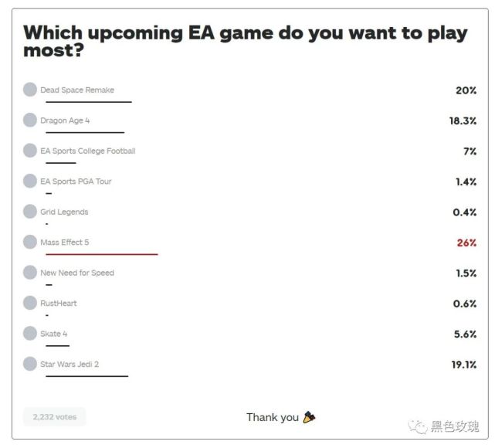
Task: Click the 26% winning percentage value
Action: coord(466,243)
